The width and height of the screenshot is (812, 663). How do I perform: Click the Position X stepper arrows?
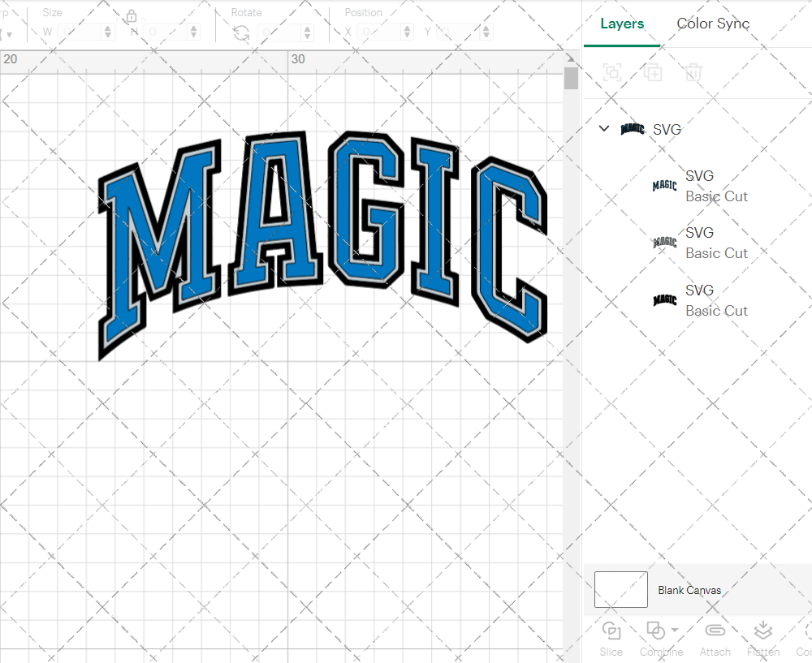point(408,32)
